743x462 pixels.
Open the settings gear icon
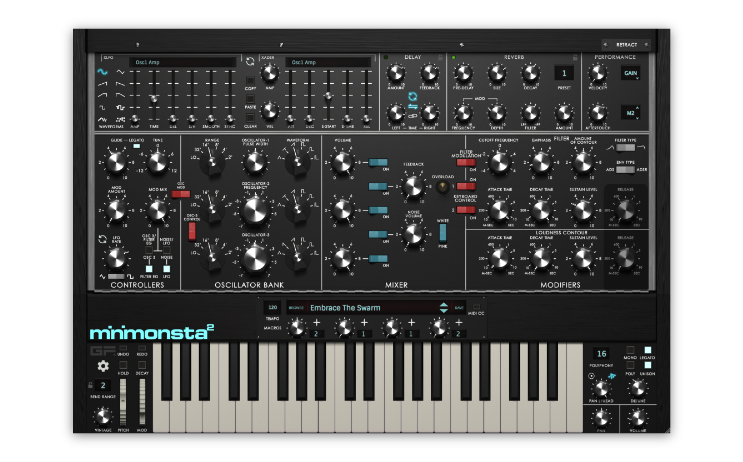[103, 366]
